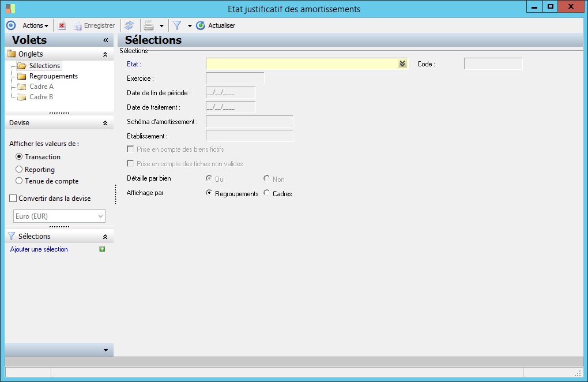Collapse the Volets side panel
The height and width of the screenshot is (382, 588).
click(105, 40)
